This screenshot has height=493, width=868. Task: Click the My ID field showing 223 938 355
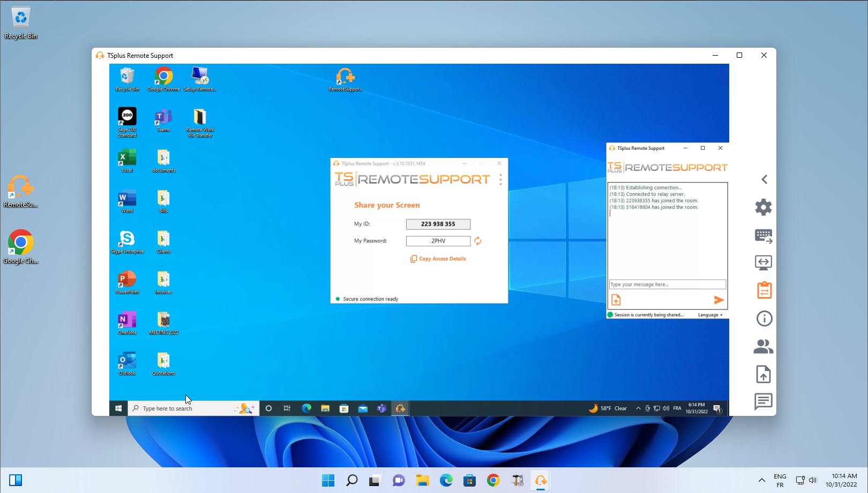pyautogui.click(x=438, y=224)
